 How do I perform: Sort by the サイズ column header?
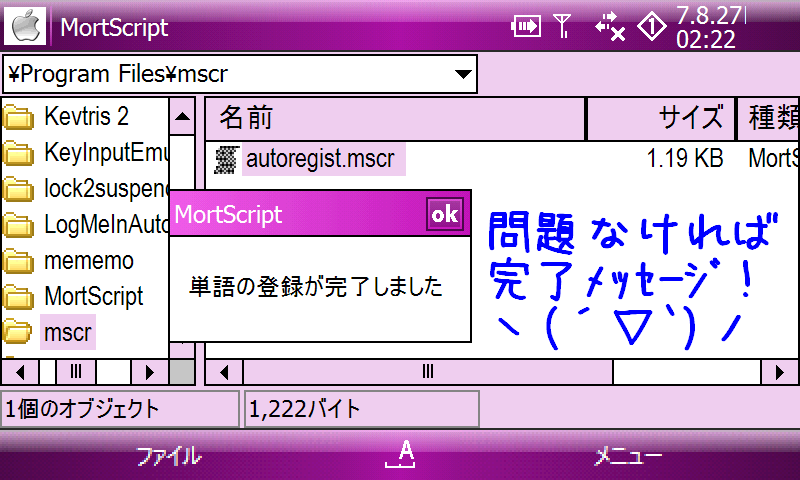[x=661, y=118]
